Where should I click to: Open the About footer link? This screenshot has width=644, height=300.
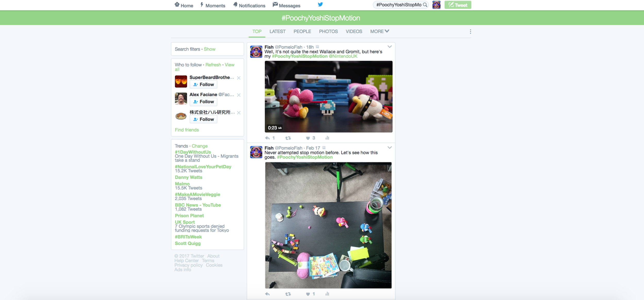pyautogui.click(x=213, y=256)
